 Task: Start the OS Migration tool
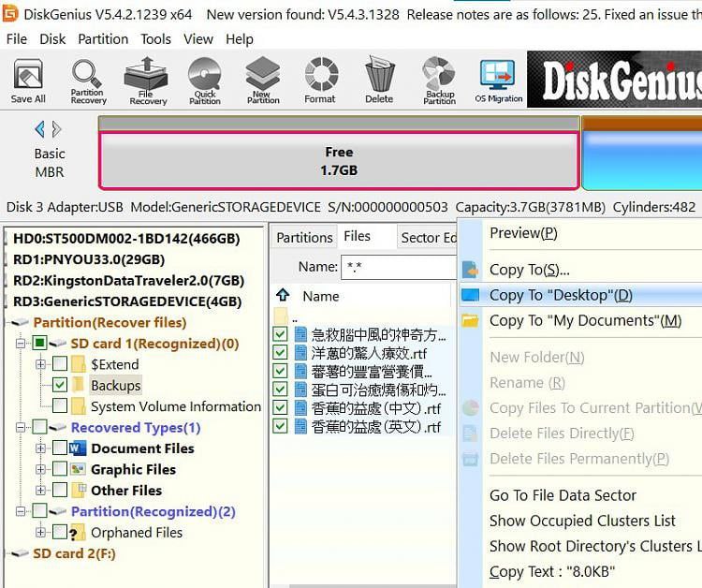pyautogui.click(x=498, y=81)
